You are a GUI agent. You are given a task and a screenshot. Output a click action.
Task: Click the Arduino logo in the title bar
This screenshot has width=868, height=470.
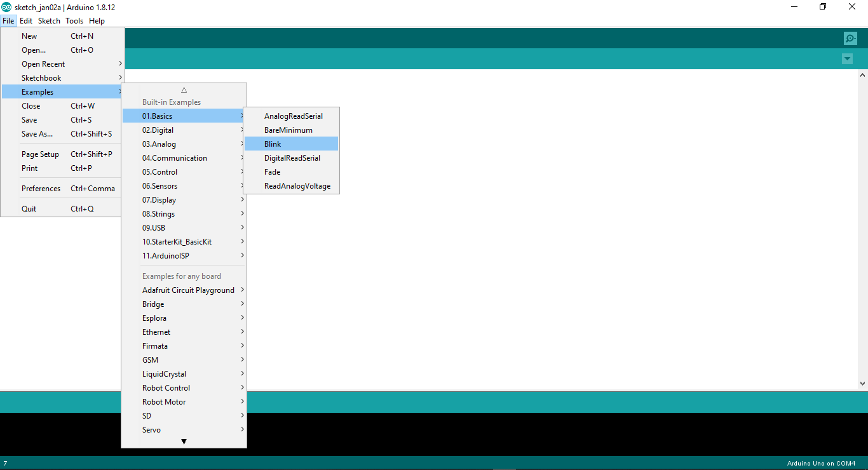pyautogui.click(x=6, y=6)
